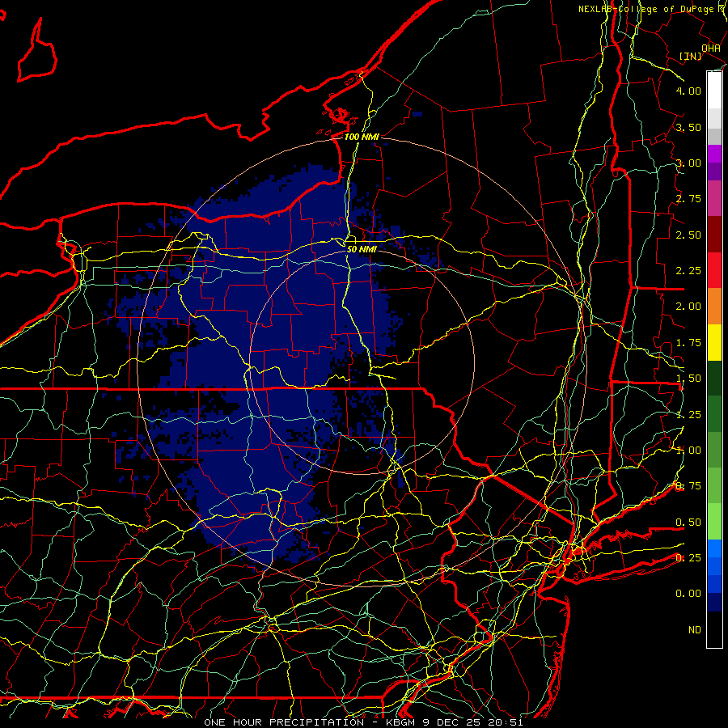Click the "1.75" scale value
This screenshot has width=728, height=728.
[x=688, y=343]
